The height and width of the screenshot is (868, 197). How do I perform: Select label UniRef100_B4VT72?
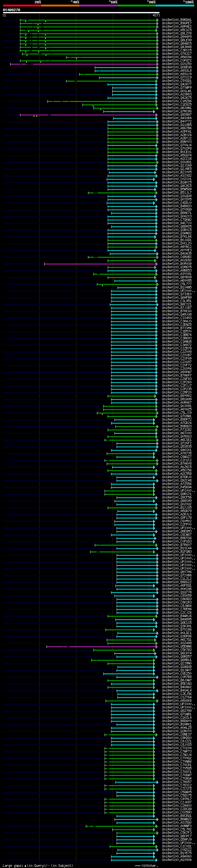(x=176, y=122)
